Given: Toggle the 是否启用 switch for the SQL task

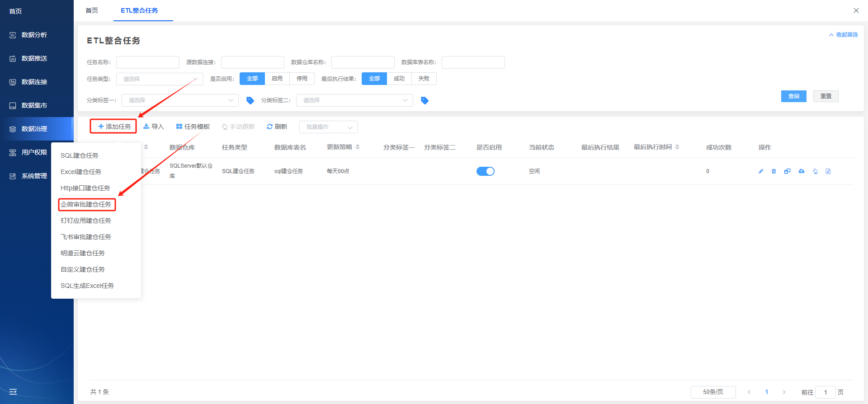Looking at the screenshot, I should (486, 171).
